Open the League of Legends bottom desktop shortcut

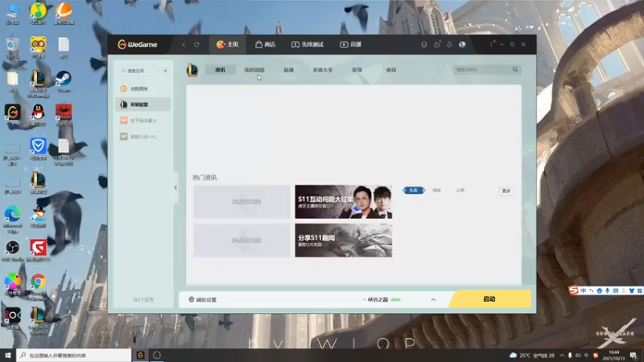point(38,321)
